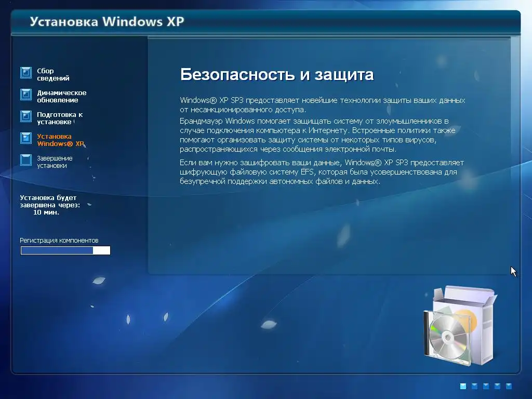Click the paragraph starting Брандмауэр Windows помогает
The width and height of the screenshot is (532, 399).
(317, 135)
